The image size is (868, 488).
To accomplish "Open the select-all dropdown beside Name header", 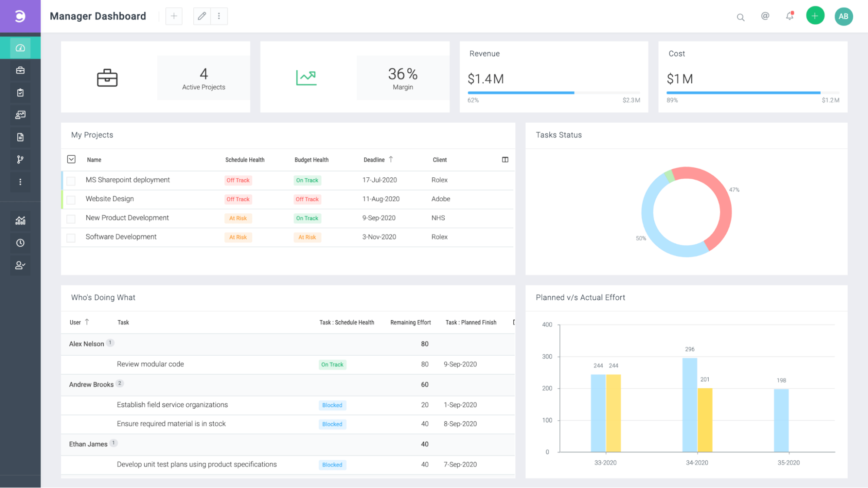I will click(x=72, y=159).
